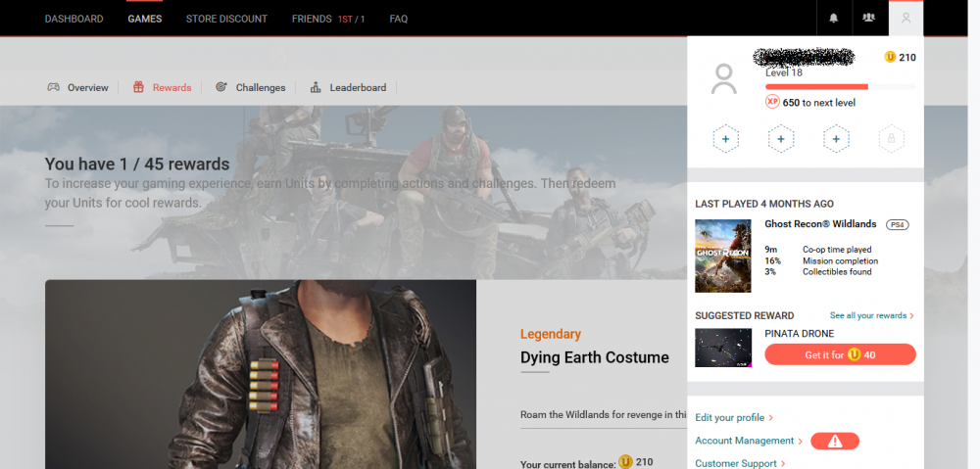Click the large profile avatar placeholder

pos(724,78)
